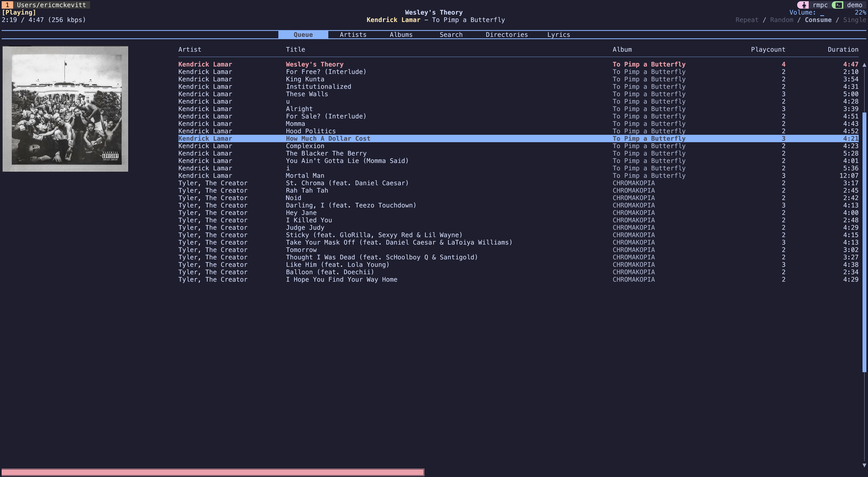
Task: Select "Mortal Man" in the queue
Action: pos(518,176)
